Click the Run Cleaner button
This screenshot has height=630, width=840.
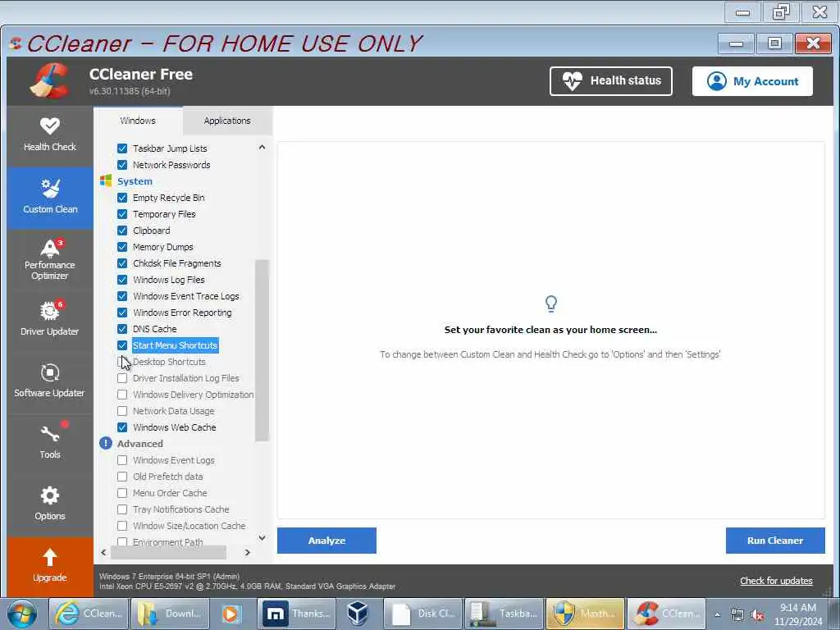[775, 541]
